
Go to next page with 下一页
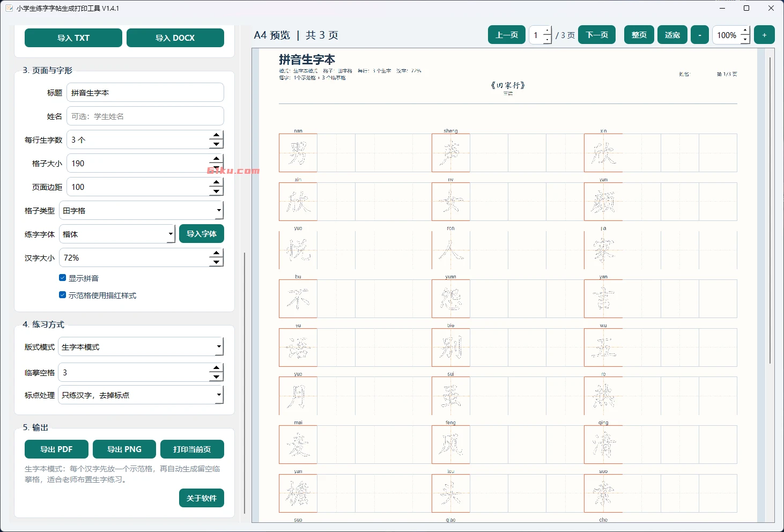pos(597,35)
